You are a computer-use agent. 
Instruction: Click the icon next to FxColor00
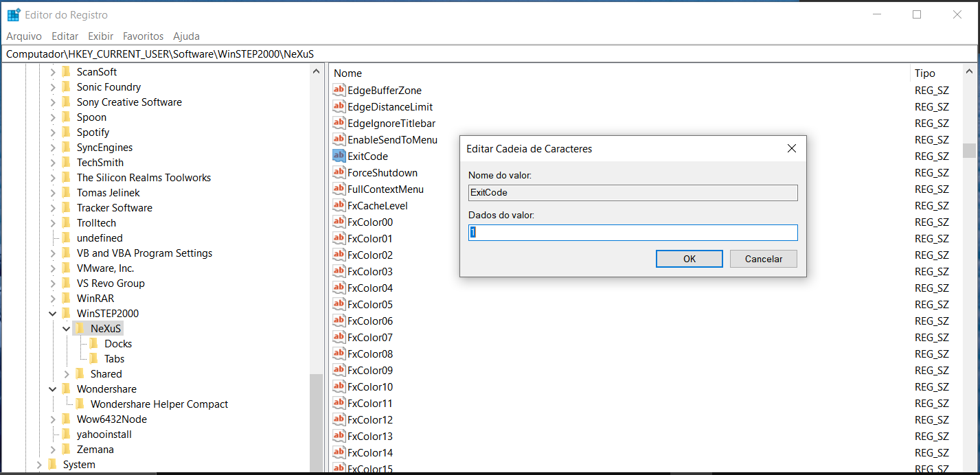[x=339, y=222]
